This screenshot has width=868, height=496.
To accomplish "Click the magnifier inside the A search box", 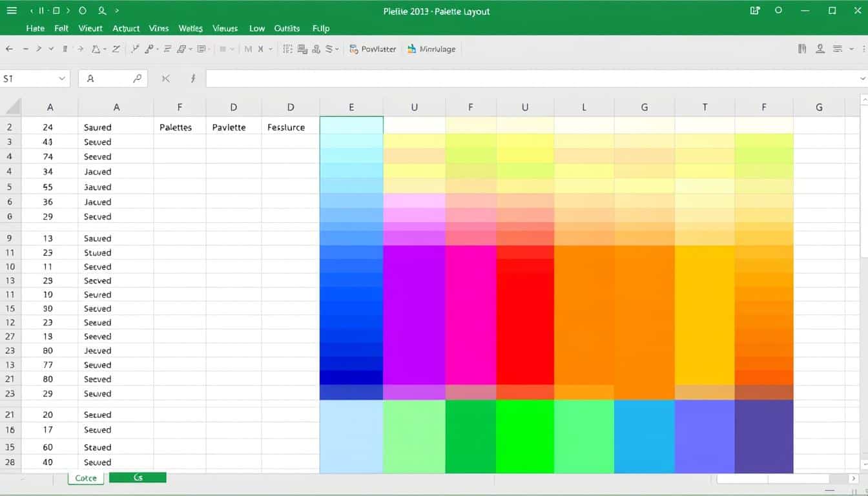I will [x=137, y=78].
